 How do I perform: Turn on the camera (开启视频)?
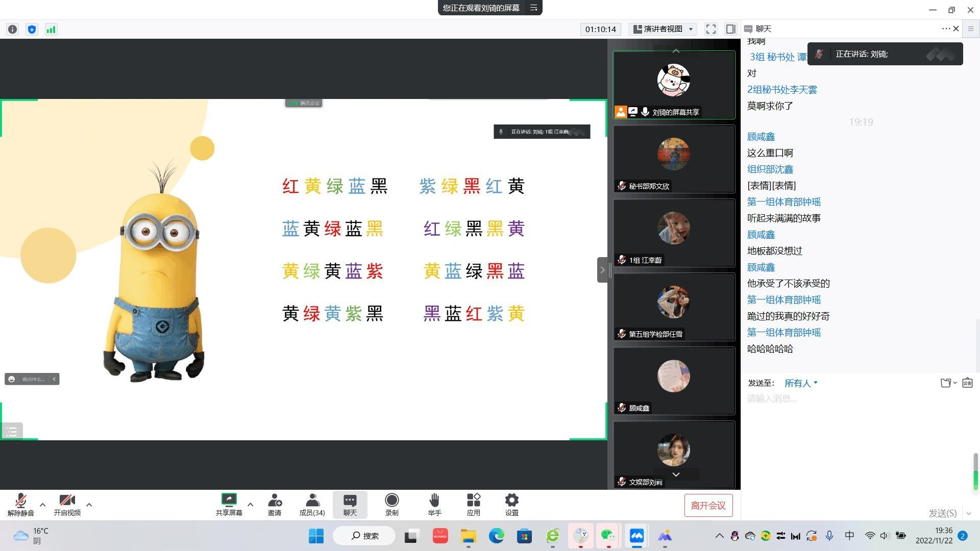(67, 505)
